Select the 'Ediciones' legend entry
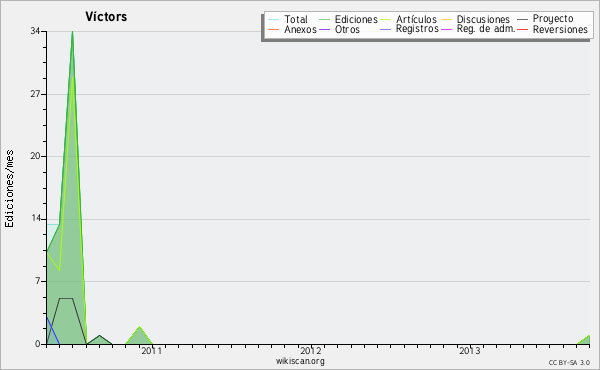The height and width of the screenshot is (370, 600). tap(356, 19)
